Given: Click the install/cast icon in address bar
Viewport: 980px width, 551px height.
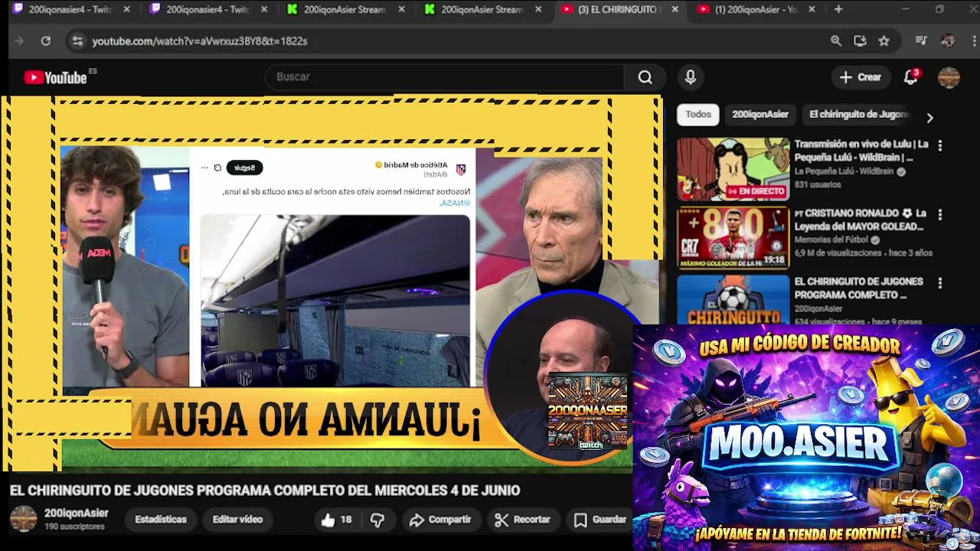Looking at the screenshot, I should coord(860,41).
